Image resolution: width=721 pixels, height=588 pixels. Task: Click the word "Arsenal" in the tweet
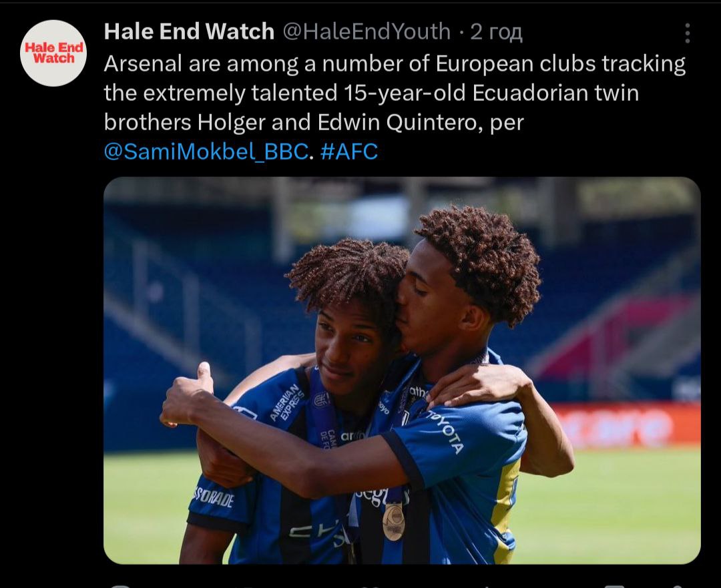(x=143, y=63)
